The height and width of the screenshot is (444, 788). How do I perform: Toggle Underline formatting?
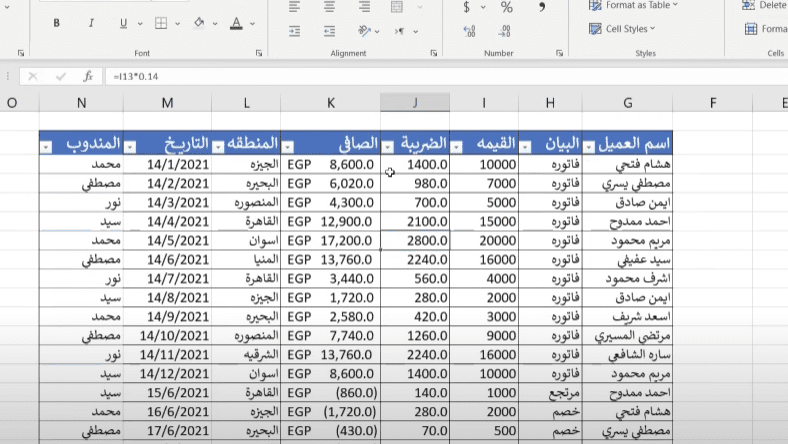click(x=123, y=23)
